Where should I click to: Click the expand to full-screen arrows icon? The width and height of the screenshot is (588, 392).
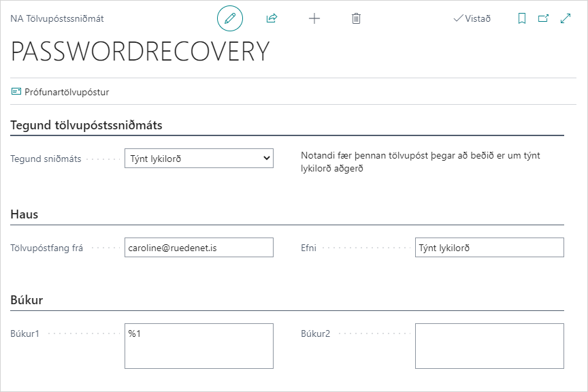pyautogui.click(x=566, y=18)
